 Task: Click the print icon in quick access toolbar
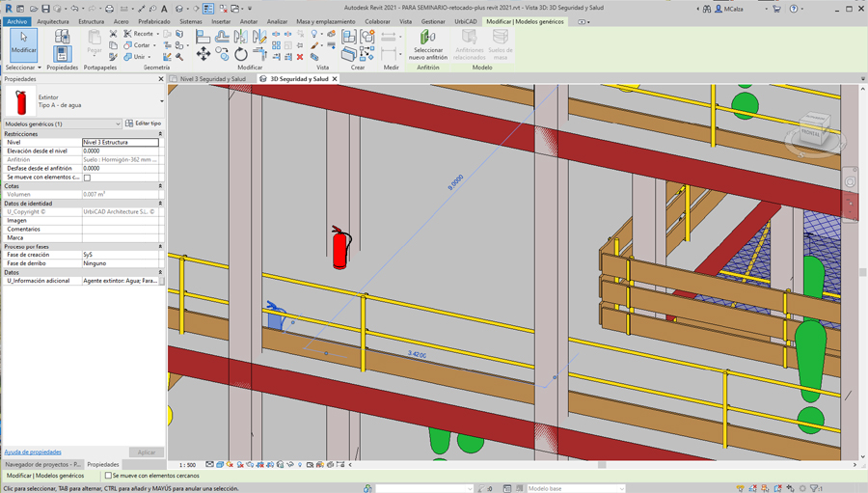pyautogui.click(x=109, y=9)
